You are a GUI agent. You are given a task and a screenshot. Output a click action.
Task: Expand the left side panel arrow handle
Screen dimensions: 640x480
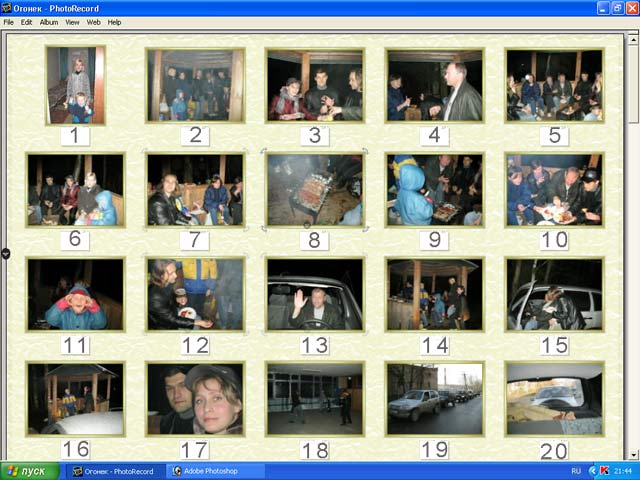pos(5,254)
